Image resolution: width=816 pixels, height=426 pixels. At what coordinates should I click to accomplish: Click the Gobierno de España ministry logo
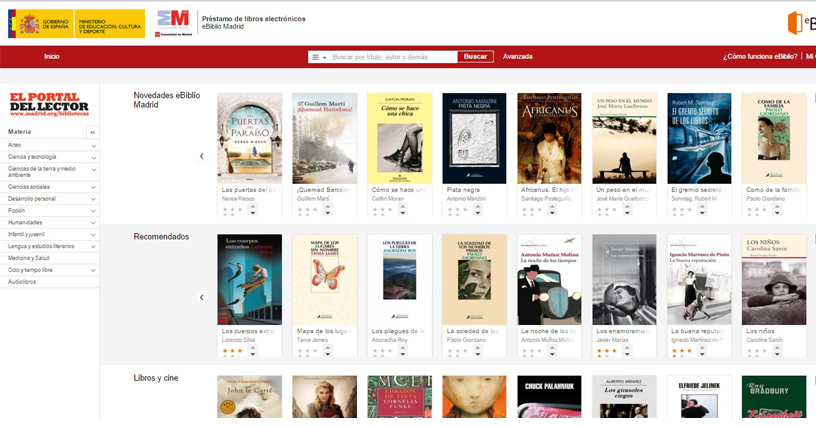coord(76,24)
